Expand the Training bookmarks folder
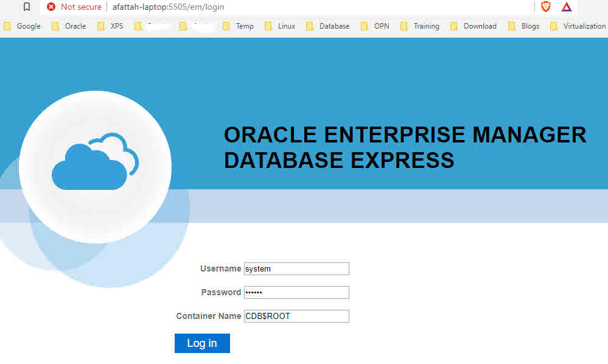 pyautogui.click(x=419, y=26)
